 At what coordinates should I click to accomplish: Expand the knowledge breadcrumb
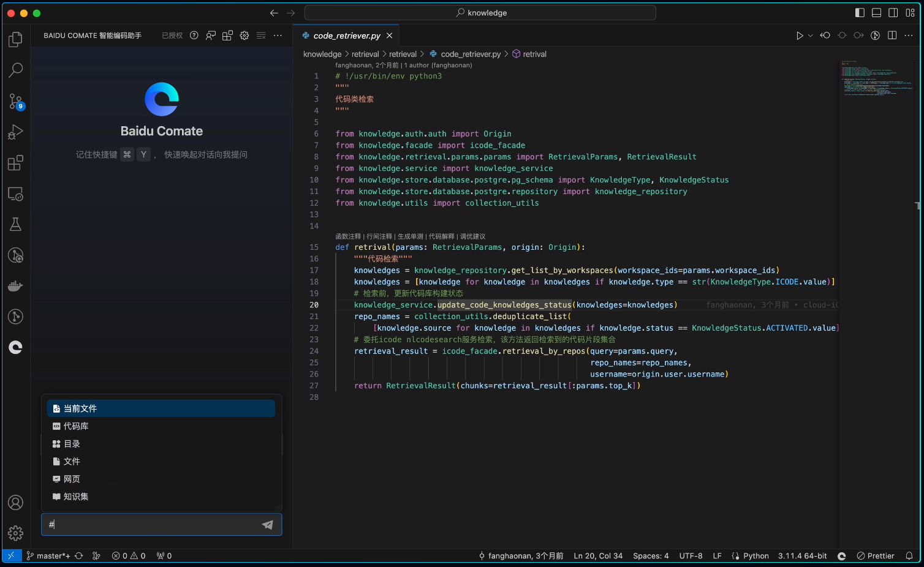(x=322, y=54)
